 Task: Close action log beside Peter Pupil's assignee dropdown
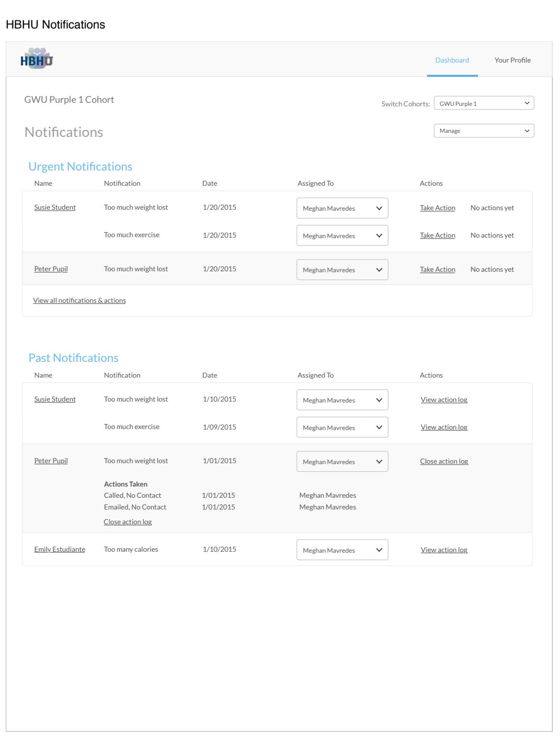(444, 461)
